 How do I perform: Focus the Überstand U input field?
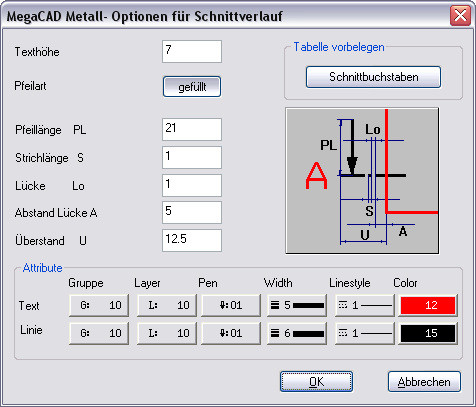pos(192,240)
